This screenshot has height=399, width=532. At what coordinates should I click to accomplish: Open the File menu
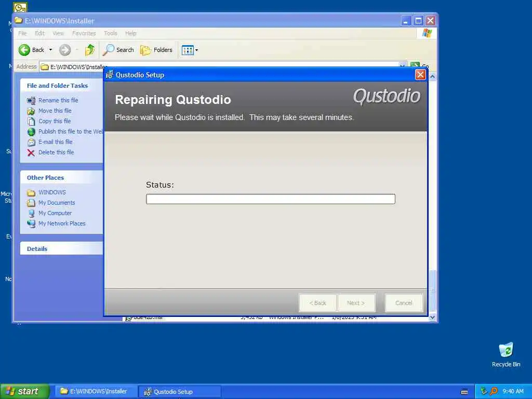tap(22, 33)
